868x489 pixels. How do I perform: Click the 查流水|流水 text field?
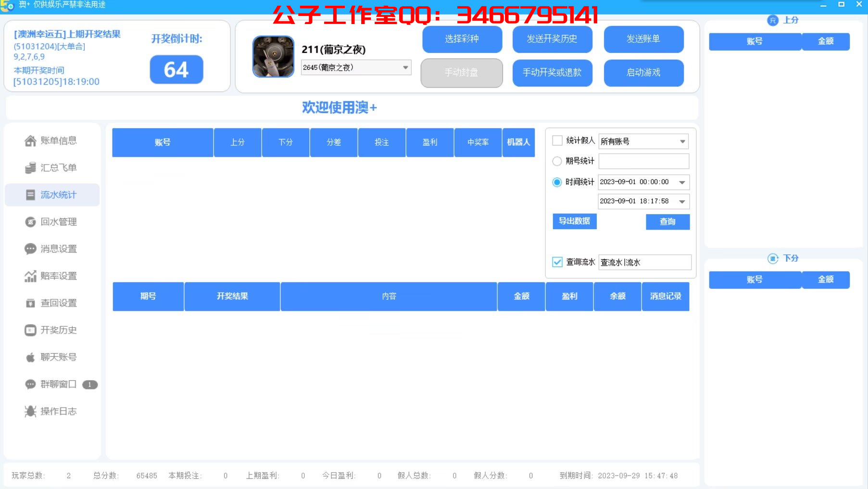645,262
